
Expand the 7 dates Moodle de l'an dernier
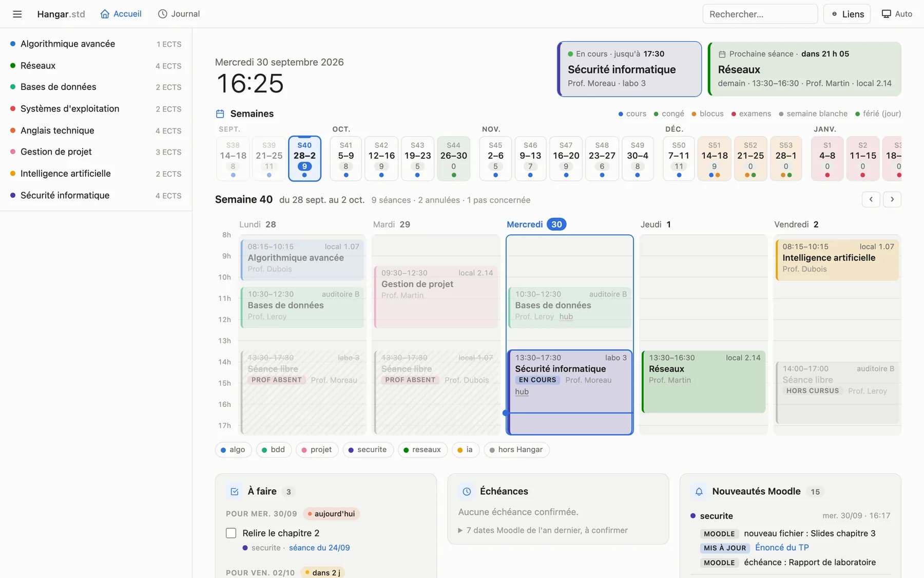[543, 530]
